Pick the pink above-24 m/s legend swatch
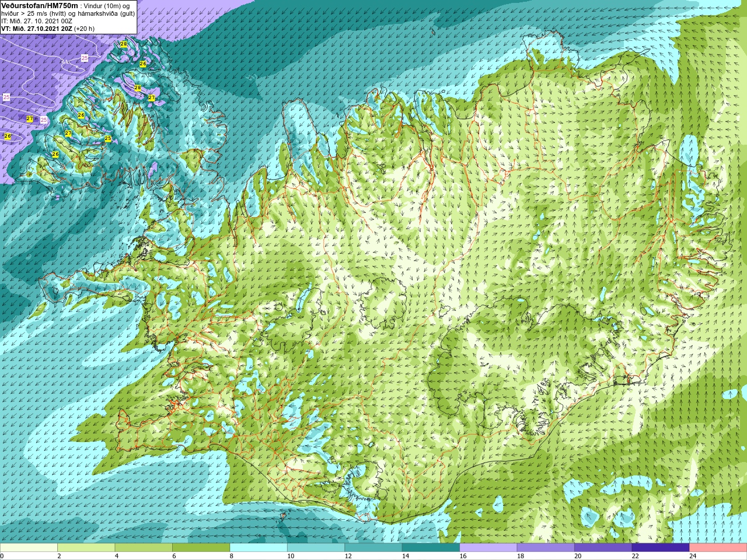 pyautogui.click(x=718, y=548)
